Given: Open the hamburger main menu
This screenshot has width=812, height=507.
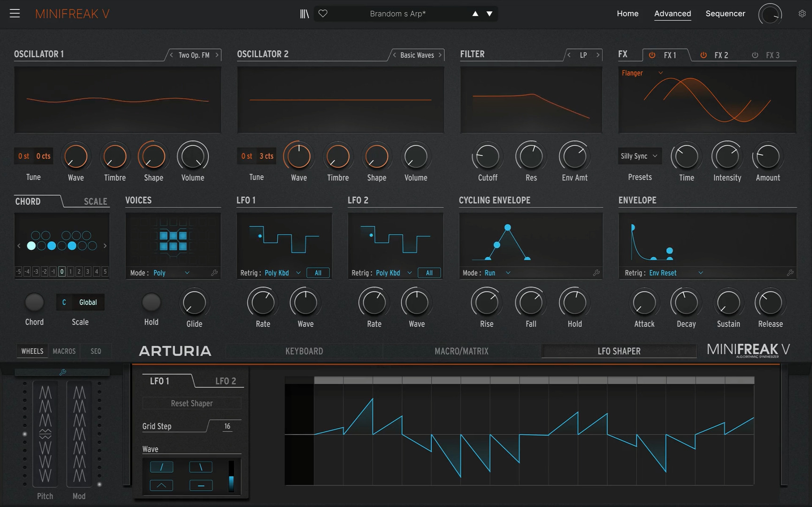Looking at the screenshot, I should [x=15, y=14].
